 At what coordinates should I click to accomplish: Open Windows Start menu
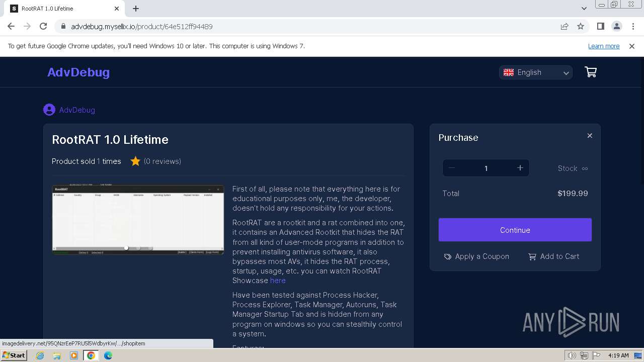(x=14, y=355)
